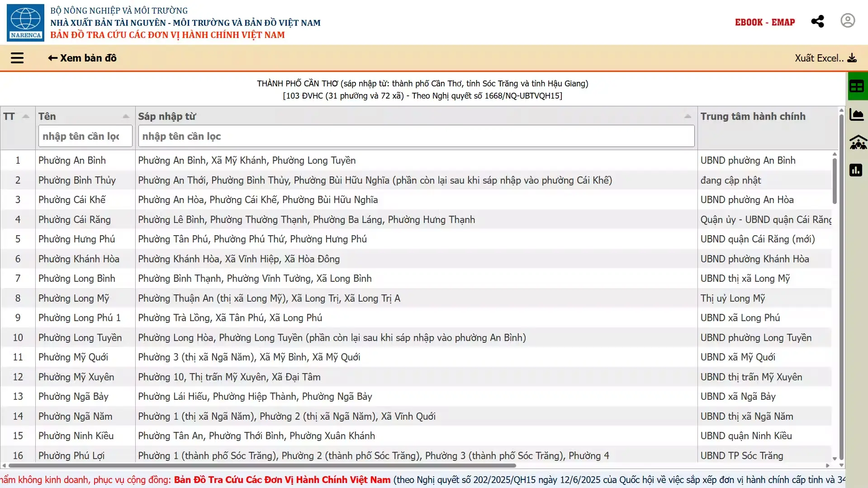Open the hamburger menu icon

click(x=17, y=58)
